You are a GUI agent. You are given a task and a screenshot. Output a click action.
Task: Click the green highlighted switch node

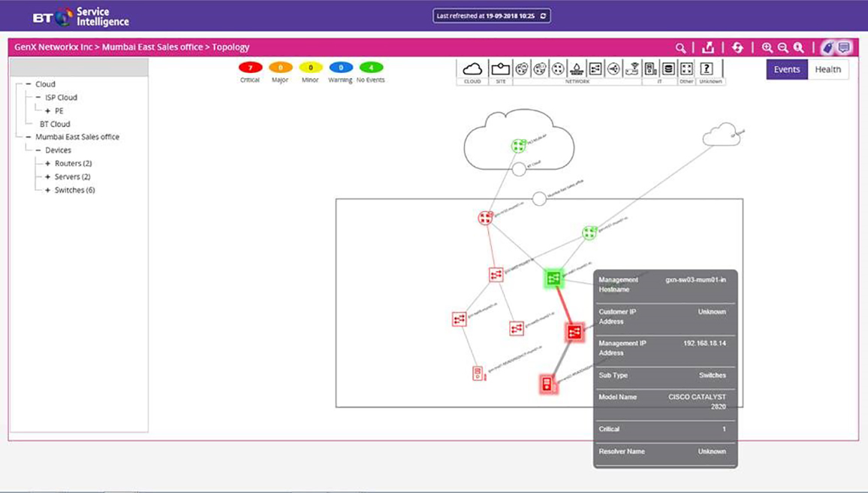click(553, 279)
